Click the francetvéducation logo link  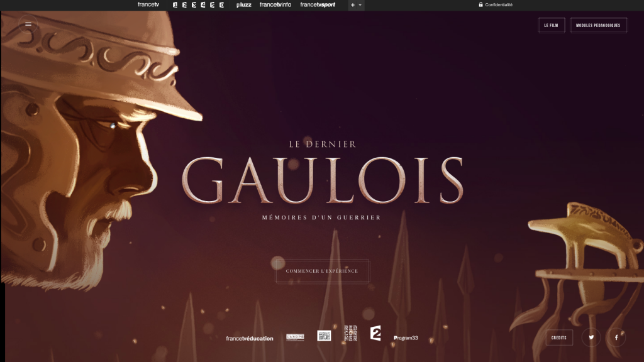[x=249, y=338]
